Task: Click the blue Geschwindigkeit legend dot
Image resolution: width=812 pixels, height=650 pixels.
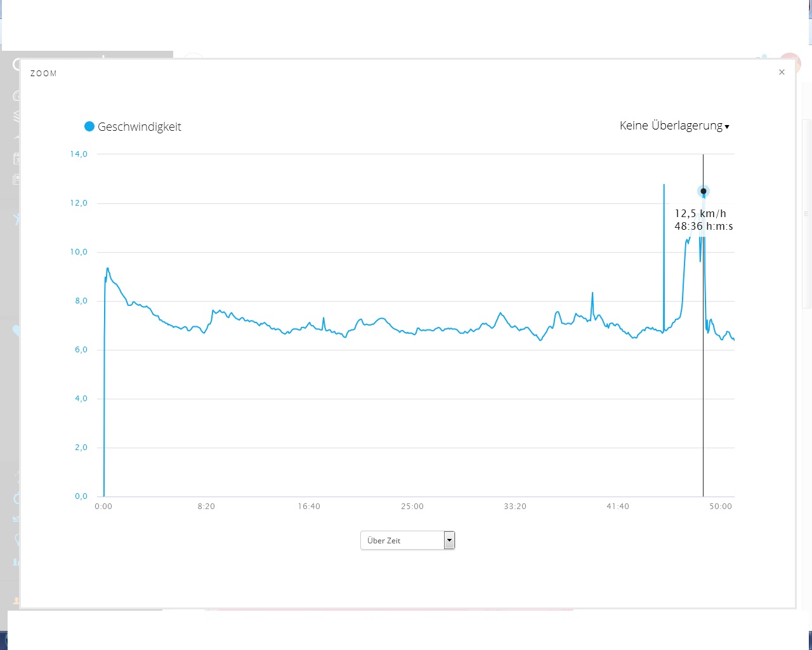Action: click(89, 126)
